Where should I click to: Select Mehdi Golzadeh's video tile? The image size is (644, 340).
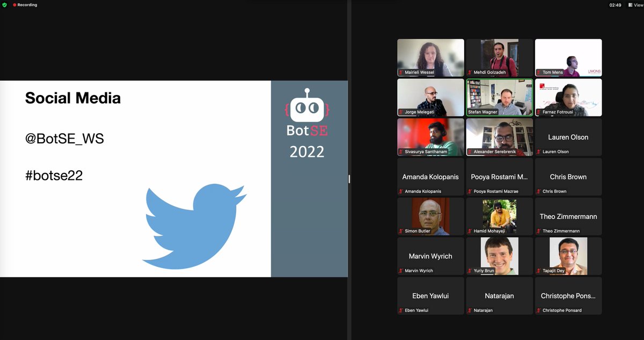click(x=500, y=57)
